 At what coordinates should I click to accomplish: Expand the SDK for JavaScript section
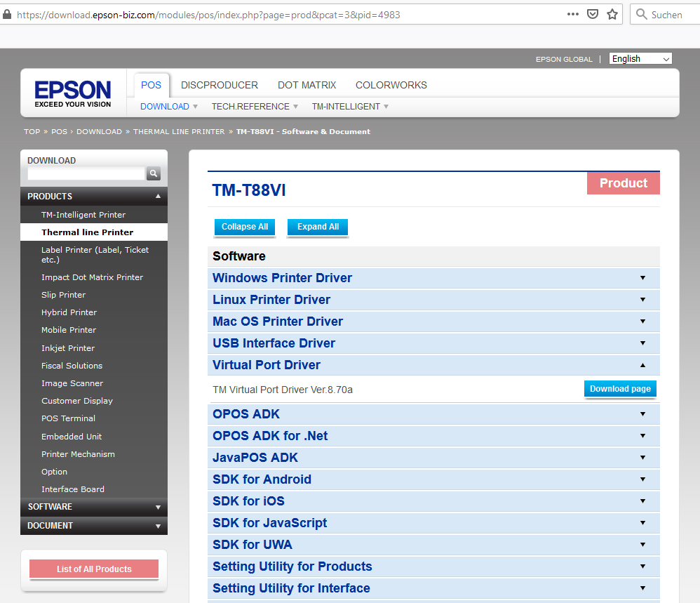(x=433, y=523)
